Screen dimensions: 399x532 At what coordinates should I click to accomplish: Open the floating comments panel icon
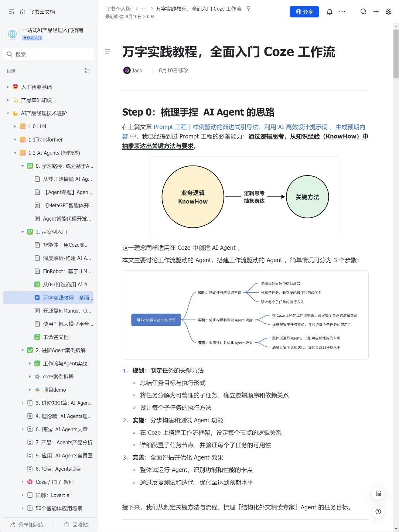(x=378, y=494)
